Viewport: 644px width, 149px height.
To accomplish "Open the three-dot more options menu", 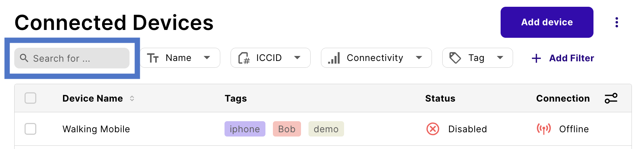I will point(617,22).
